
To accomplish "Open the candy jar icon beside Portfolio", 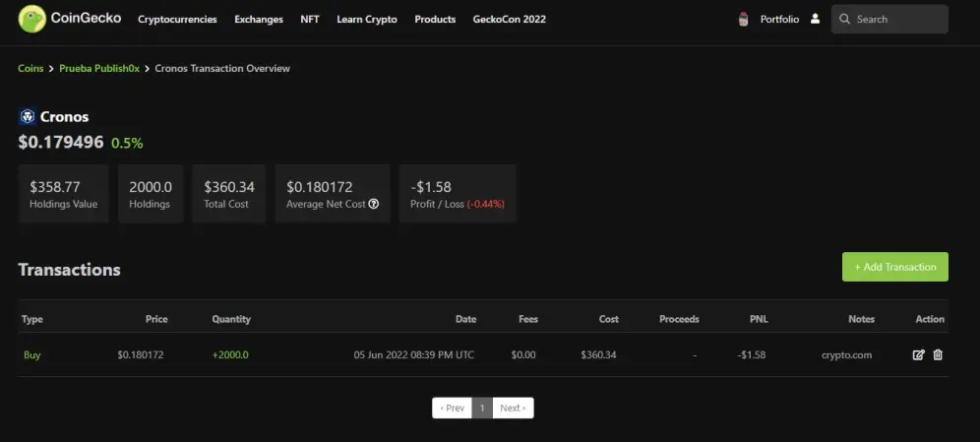I will [x=743, y=20].
